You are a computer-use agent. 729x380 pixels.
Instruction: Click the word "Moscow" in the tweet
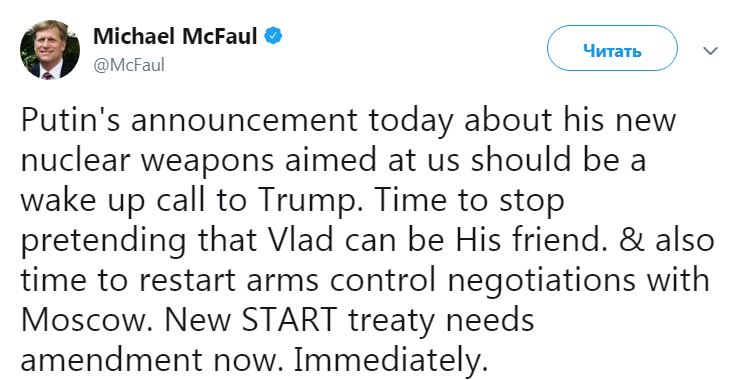tap(83, 320)
